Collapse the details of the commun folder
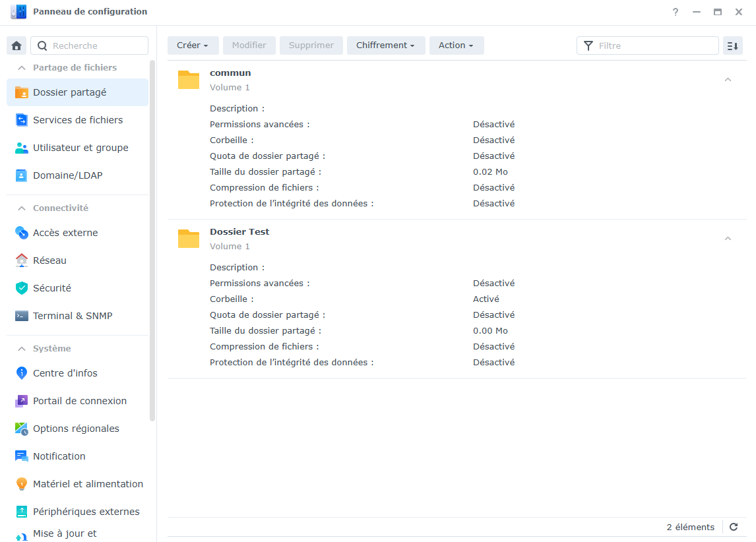The height and width of the screenshot is (542, 756). pyautogui.click(x=728, y=78)
